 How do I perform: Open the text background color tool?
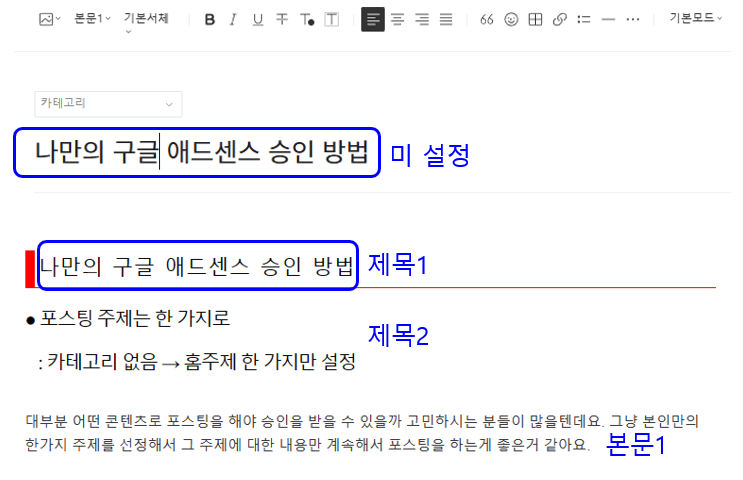tap(331, 19)
